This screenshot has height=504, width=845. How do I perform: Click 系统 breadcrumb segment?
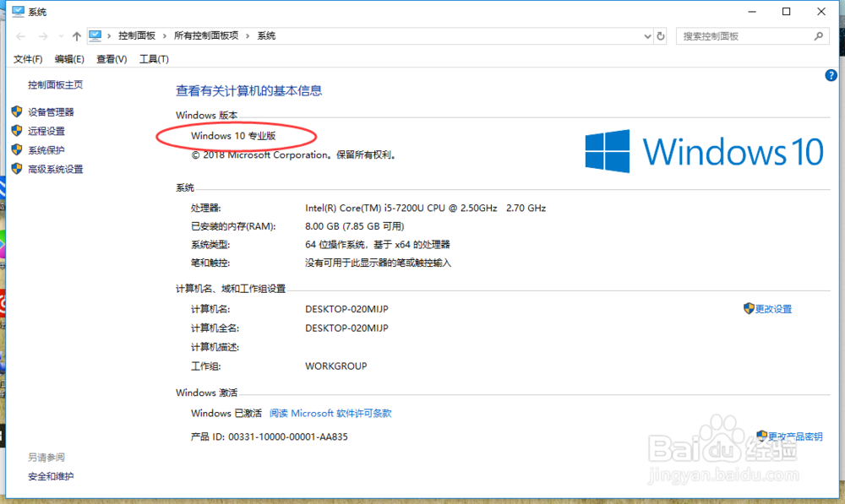click(266, 35)
